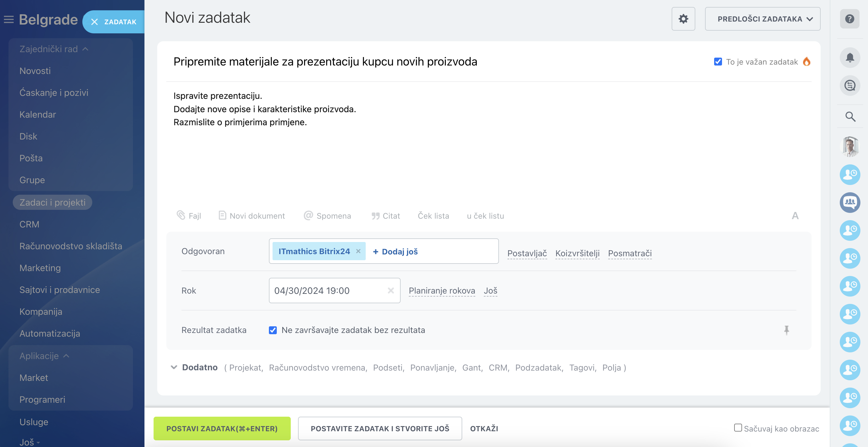
Task: Click POSTAVITE ZADATAK I STVORITE JOŠ button
Action: [380, 429]
